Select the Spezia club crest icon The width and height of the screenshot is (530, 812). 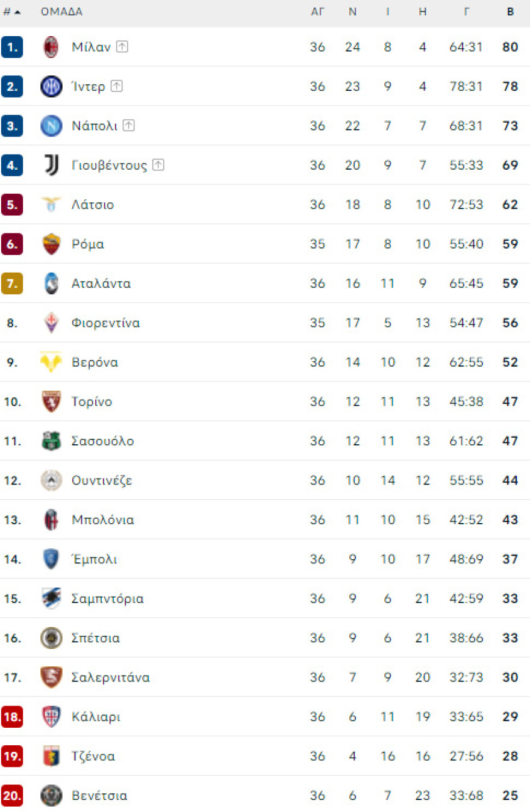click(x=51, y=637)
